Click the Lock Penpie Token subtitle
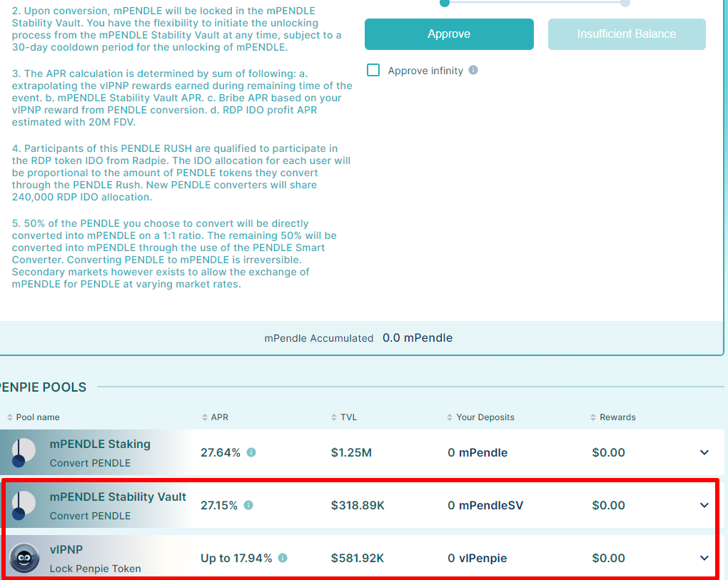Screen dimensions: 728x580 pyautogui.click(x=95, y=569)
